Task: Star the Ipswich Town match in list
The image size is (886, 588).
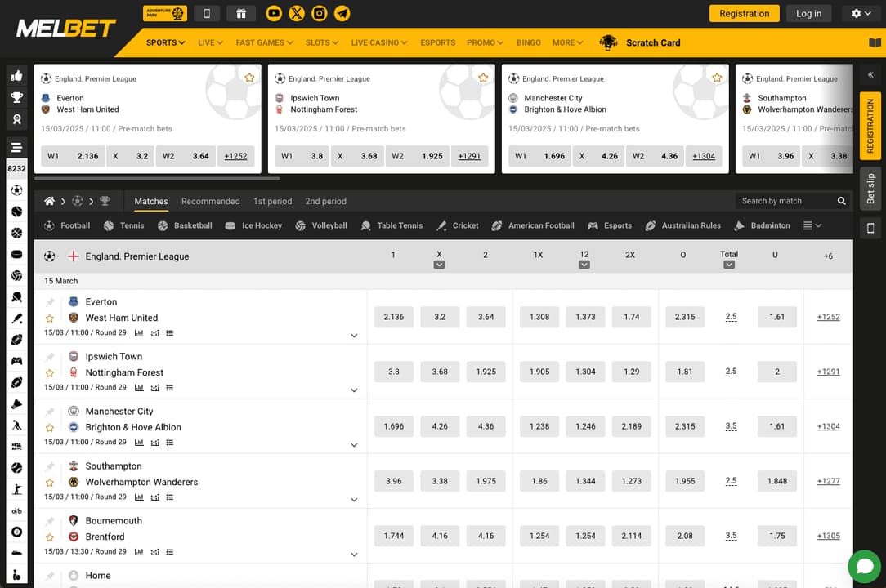Action: (50, 373)
